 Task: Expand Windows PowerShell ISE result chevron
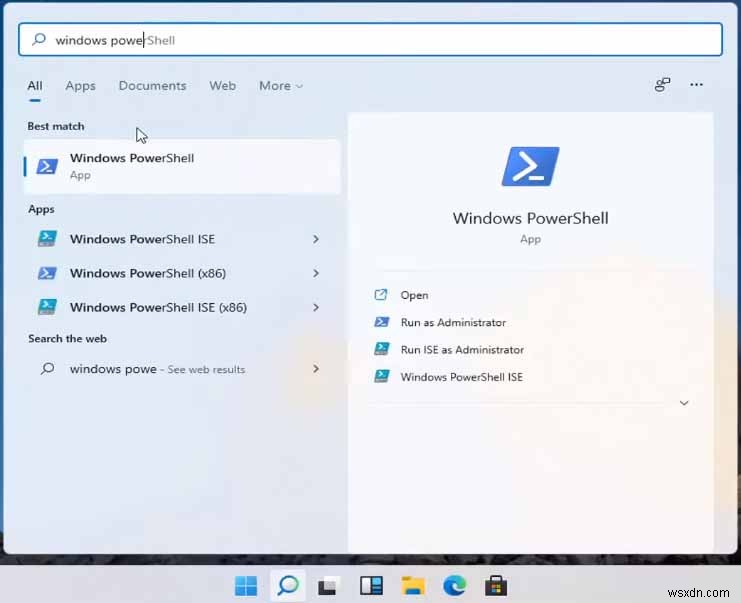pyautogui.click(x=316, y=239)
